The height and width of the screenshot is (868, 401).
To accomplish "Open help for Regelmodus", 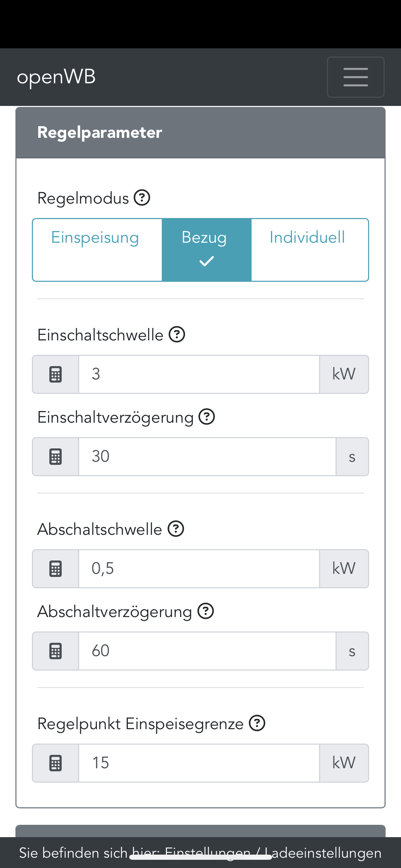I will point(142,198).
